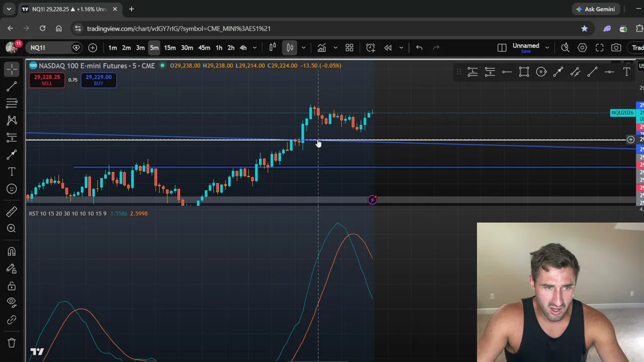Expand the chart style dropdown
The height and width of the screenshot is (362, 644).
coord(303,48)
